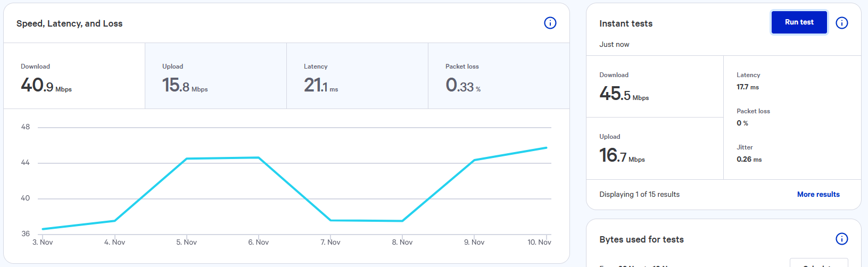Click info icon beside Bytes used for tests
Image resolution: width=868 pixels, height=267 pixels.
click(x=841, y=239)
